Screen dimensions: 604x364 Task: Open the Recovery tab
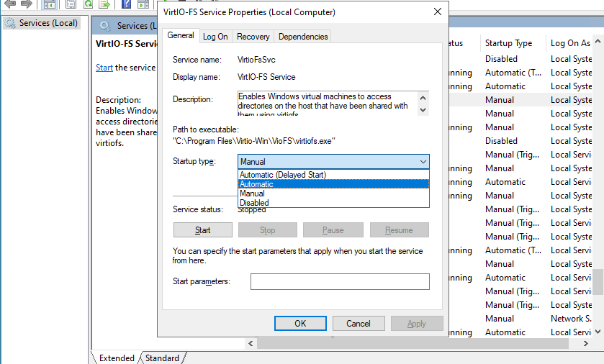click(253, 37)
